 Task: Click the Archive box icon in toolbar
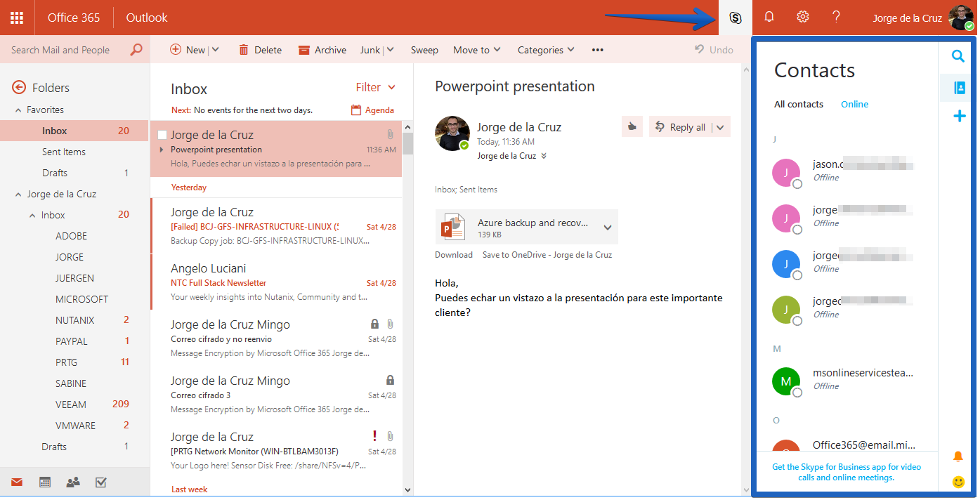304,50
